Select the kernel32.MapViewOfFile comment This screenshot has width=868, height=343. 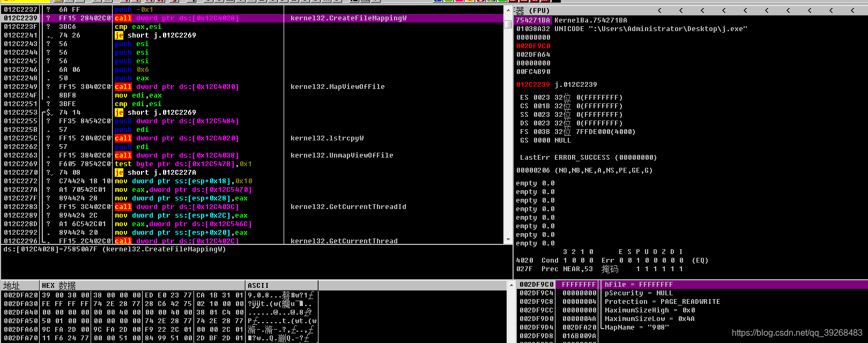pyautogui.click(x=338, y=87)
